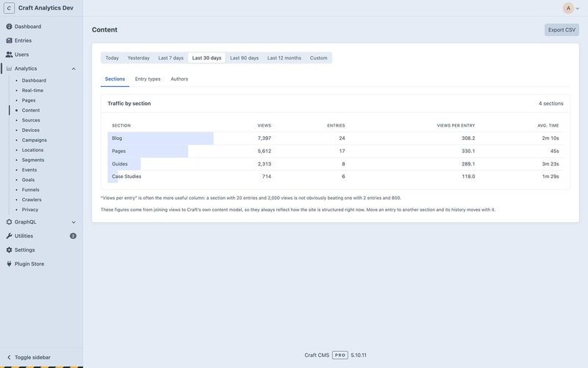
Task: Select the Last 90 days range
Action: (244, 58)
